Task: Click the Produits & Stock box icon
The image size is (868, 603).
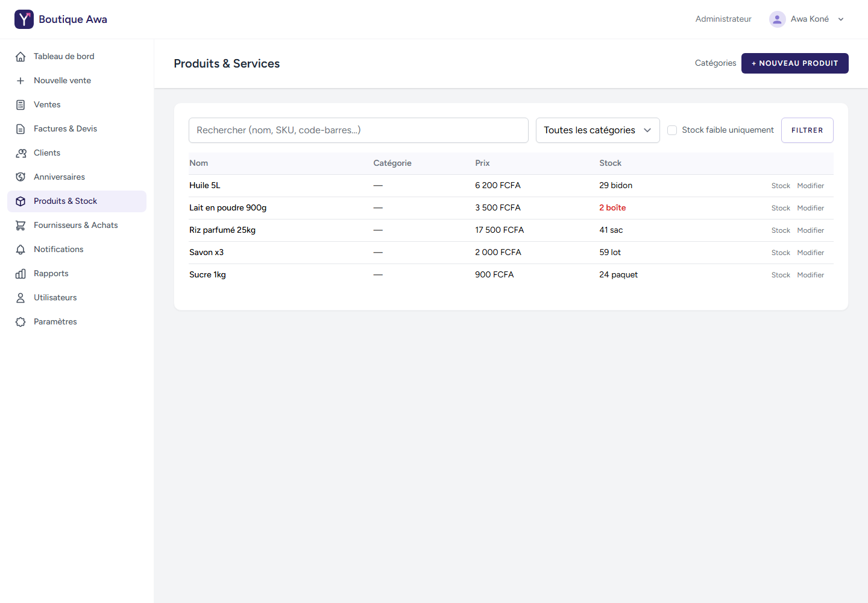Action: click(20, 201)
